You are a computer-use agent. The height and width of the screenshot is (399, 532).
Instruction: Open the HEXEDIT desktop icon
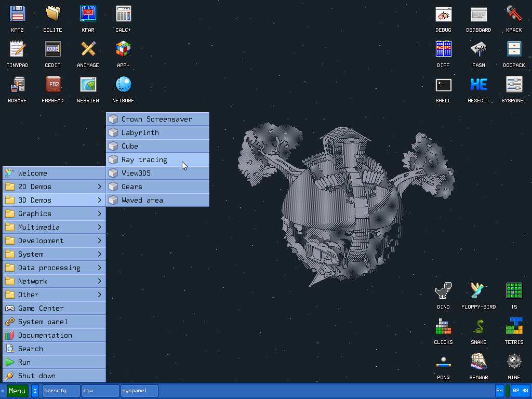(x=478, y=85)
